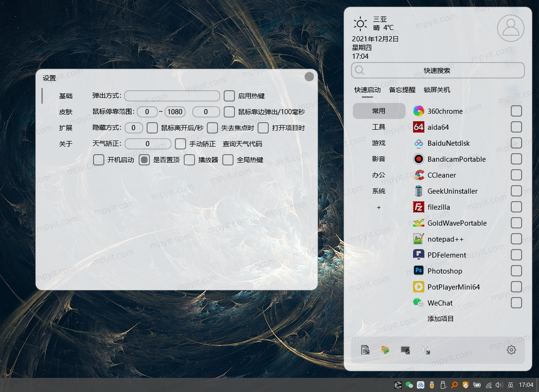This screenshot has width=539, height=392.
Task: Open the 关于 settings section
Action: point(66,144)
